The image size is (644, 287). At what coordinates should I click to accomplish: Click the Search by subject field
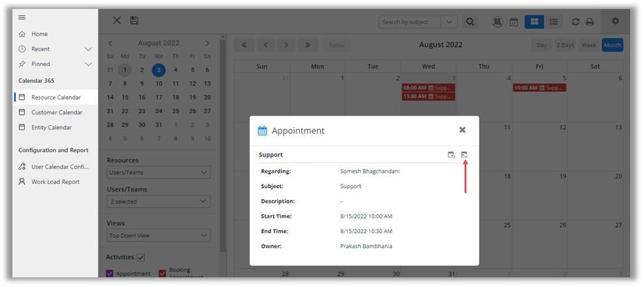(x=410, y=22)
